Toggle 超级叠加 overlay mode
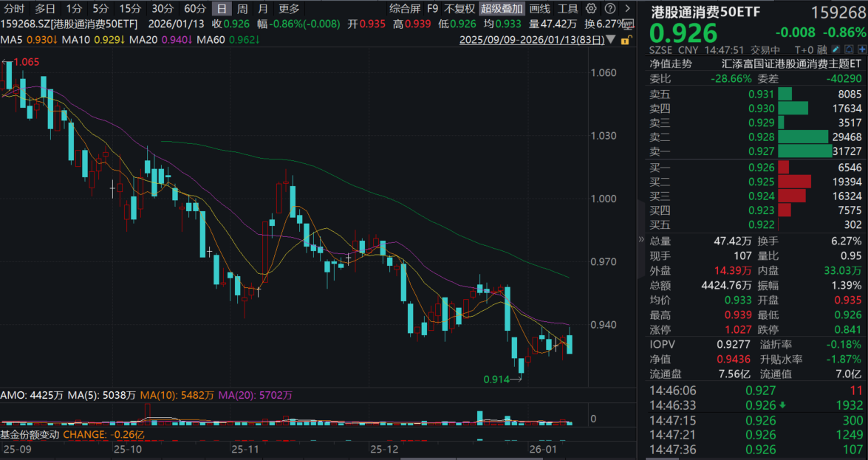 [x=502, y=9]
